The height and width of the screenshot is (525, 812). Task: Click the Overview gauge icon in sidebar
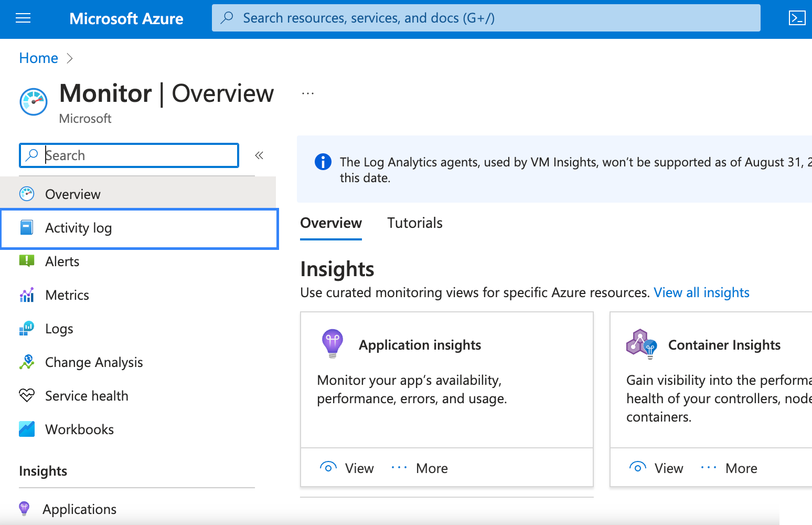pyautogui.click(x=27, y=194)
